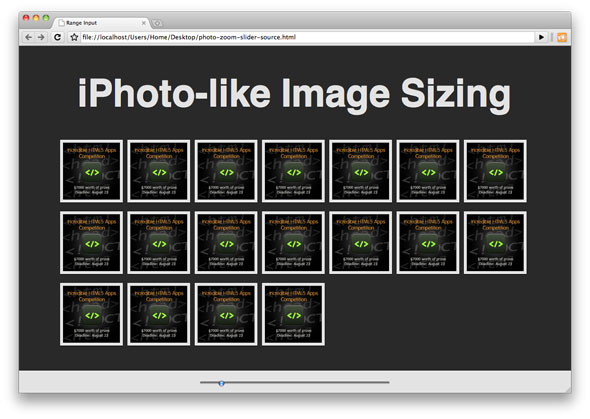Select the last thumbnail in the top row

495,171
